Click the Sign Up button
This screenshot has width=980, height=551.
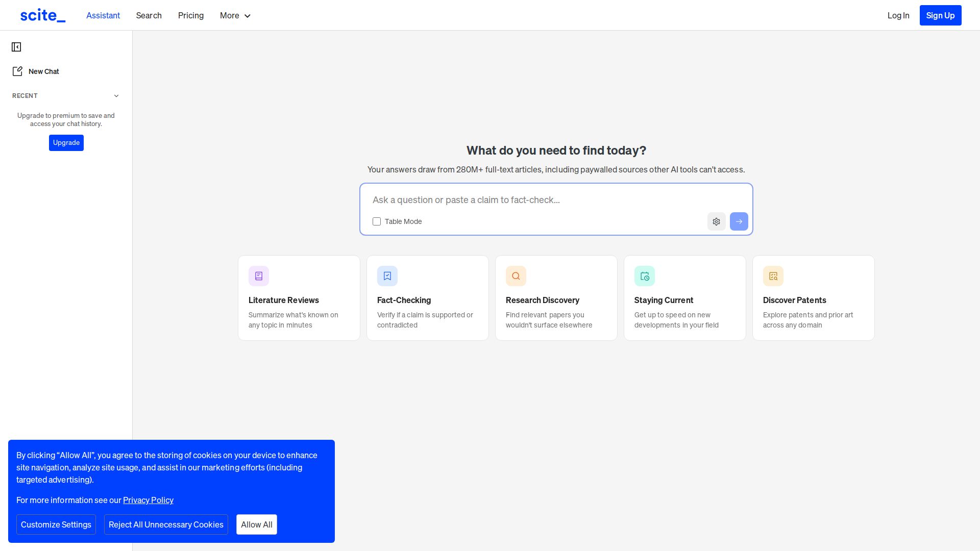940,15
